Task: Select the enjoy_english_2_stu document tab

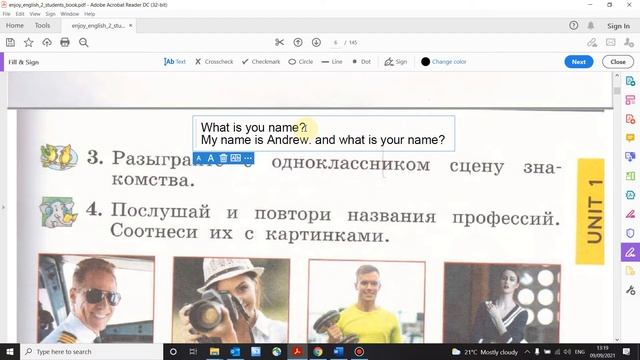Action: pyautogui.click(x=98, y=25)
